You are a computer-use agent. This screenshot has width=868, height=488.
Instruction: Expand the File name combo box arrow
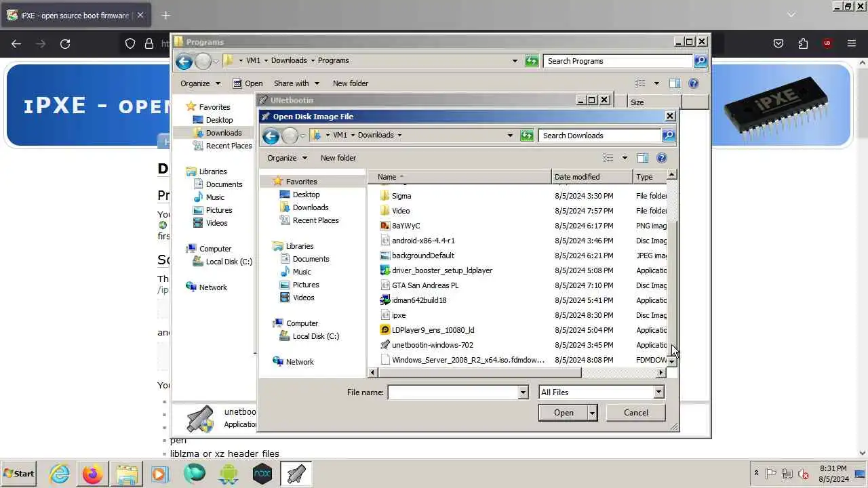523,392
